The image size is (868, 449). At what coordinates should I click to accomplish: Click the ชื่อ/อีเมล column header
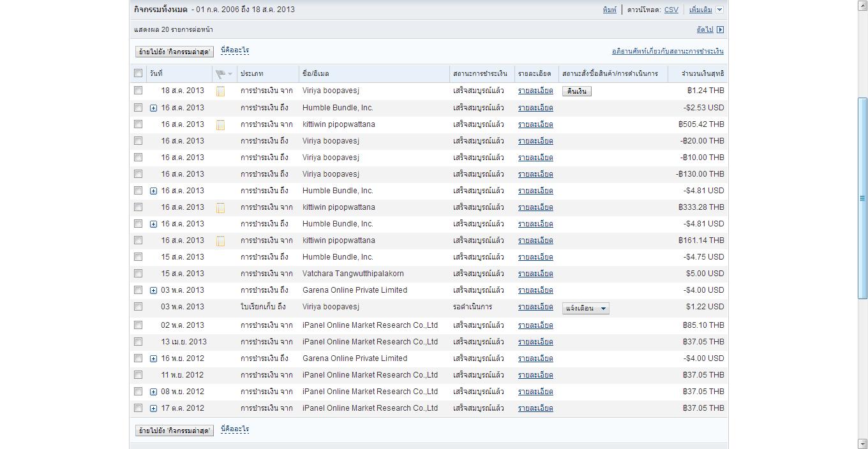[316, 73]
